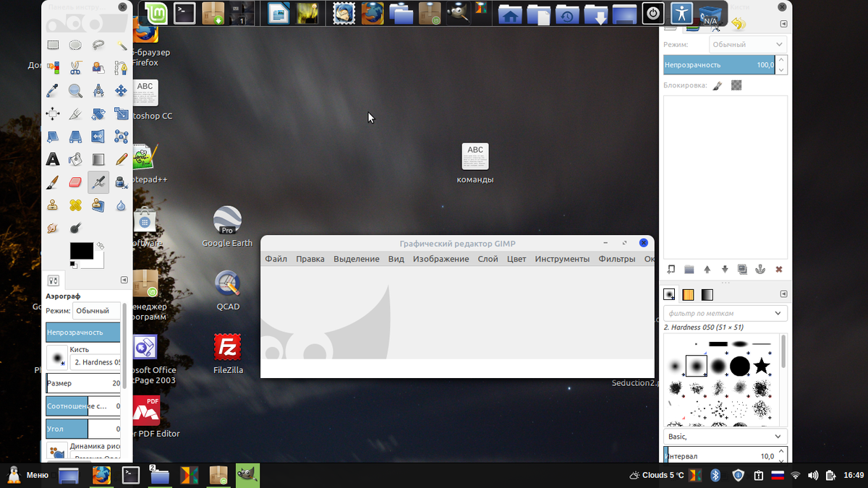Create a new layer group button

click(689, 269)
